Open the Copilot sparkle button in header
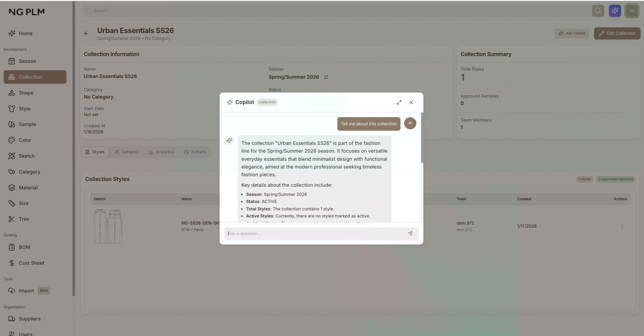 pos(615,11)
